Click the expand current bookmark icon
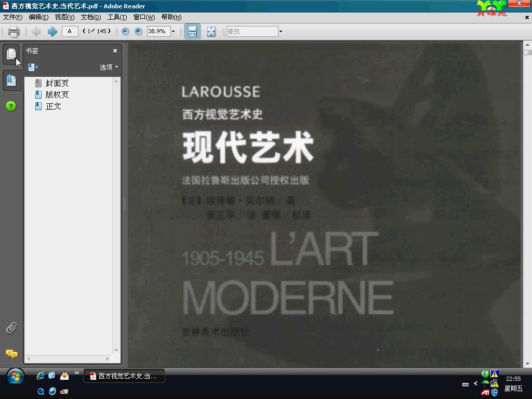Image resolution: width=532 pixels, height=399 pixels. (x=33, y=67)
